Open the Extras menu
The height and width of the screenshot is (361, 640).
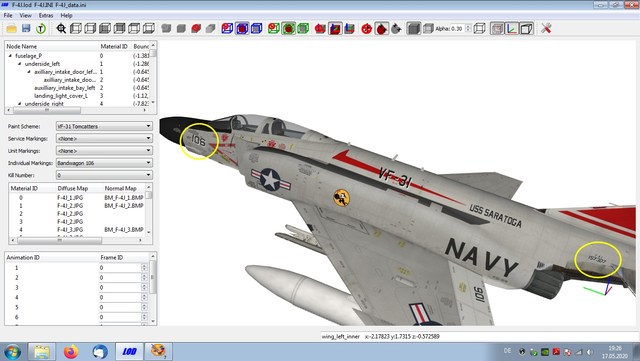(46, 16)
